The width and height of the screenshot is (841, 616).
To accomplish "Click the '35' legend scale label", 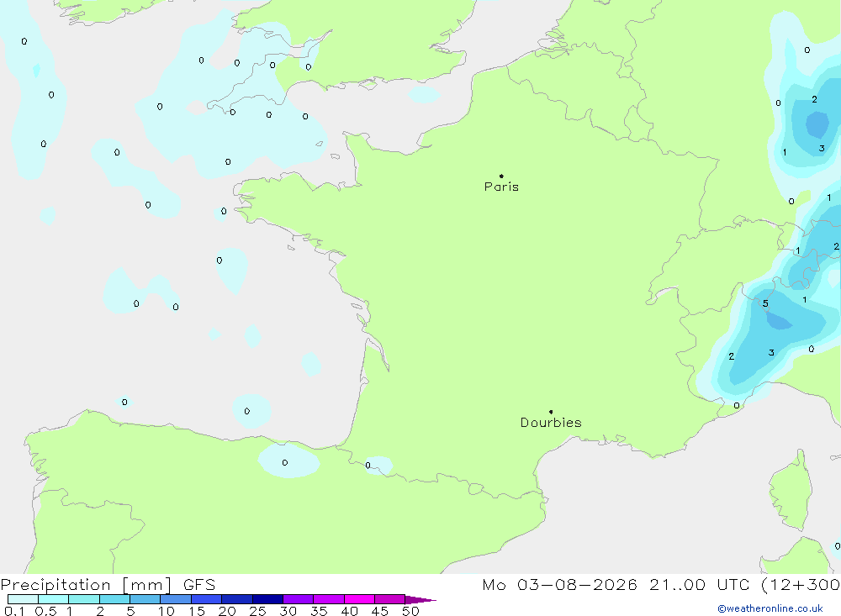I will click(319, 611).
